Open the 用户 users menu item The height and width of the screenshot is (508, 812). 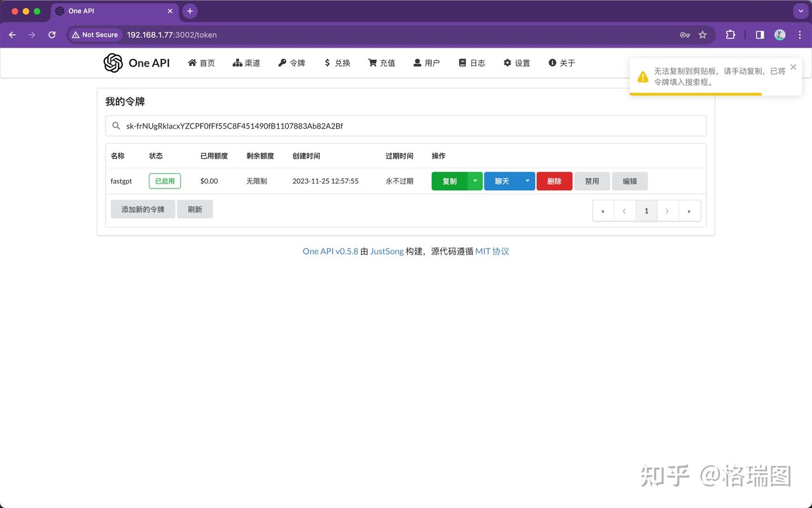pyautogui.click(x=426, y=63)
